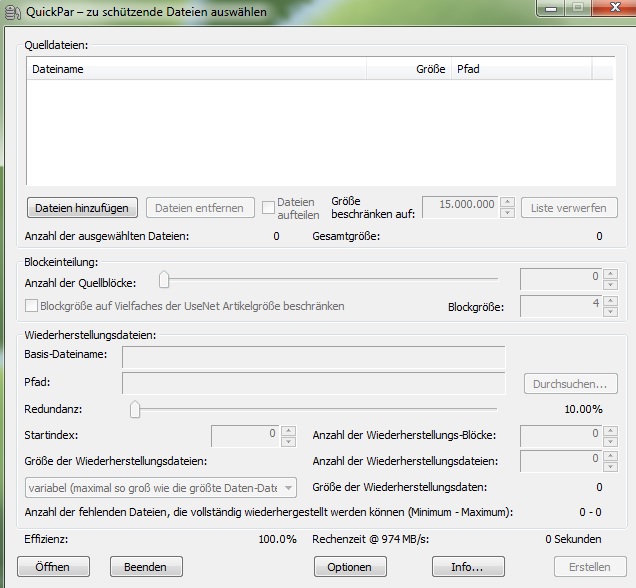
Task: Decrease Anzahl der Wiederherstellungs-Blöcke value
Action: pos(610,442)
